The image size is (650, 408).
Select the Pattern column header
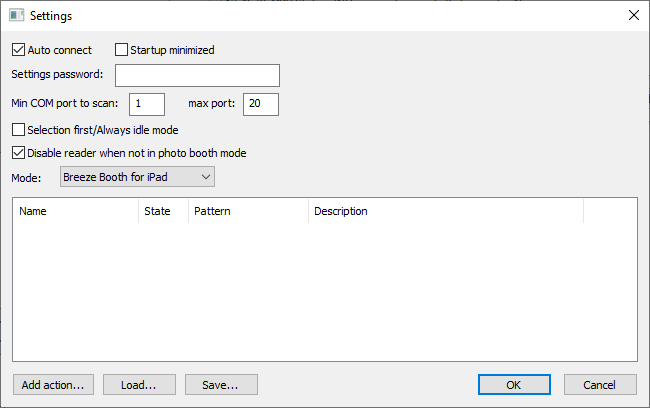[x=248, y=211]
